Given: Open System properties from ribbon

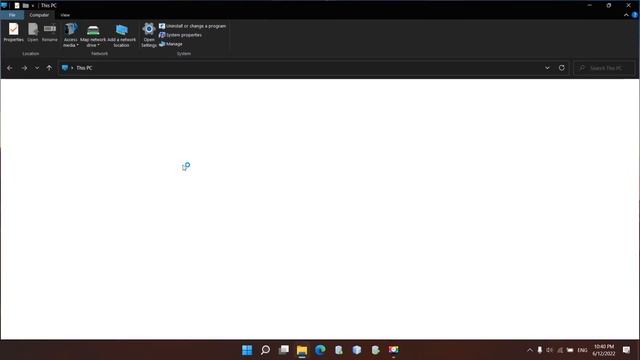Looking at the screenshot, I should [180, 35].
